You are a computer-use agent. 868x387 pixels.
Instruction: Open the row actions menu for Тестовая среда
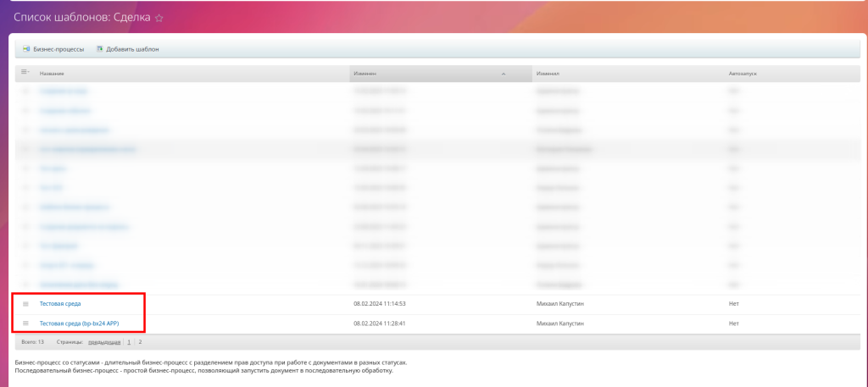coord(25,303)
